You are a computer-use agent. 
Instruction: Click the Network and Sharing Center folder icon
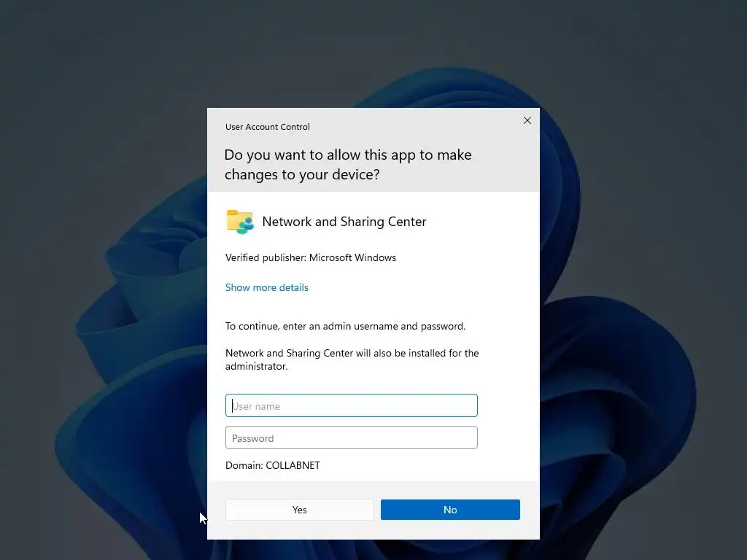tap(240, 222)
